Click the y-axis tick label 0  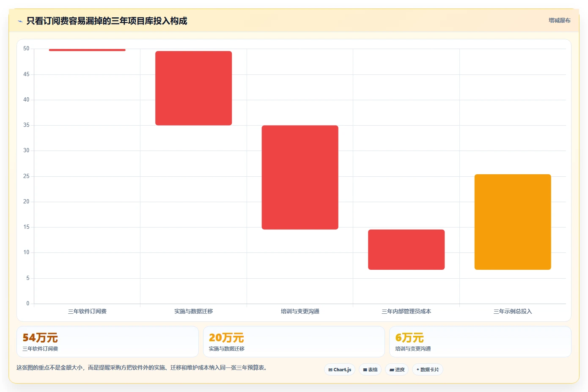(x=28, y=304)
